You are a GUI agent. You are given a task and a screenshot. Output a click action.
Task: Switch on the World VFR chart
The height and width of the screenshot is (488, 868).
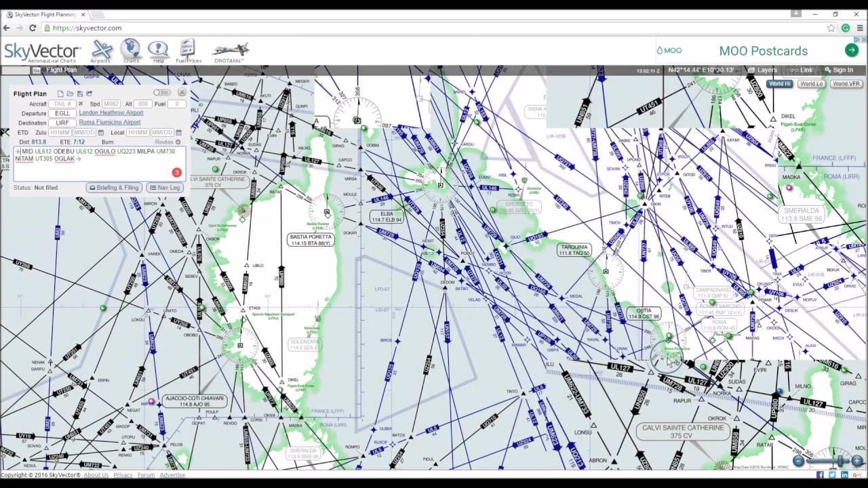pyautogui.click(x=846, y=83)
